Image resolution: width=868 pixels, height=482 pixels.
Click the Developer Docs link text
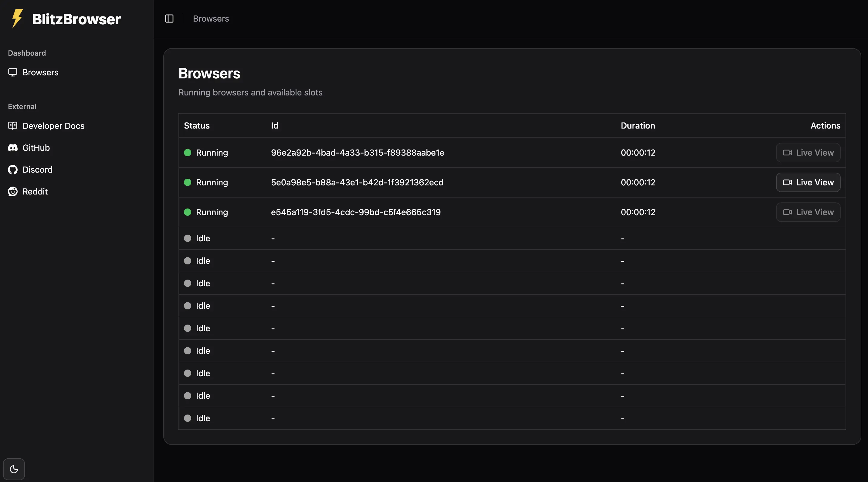[x=53, y=126]
